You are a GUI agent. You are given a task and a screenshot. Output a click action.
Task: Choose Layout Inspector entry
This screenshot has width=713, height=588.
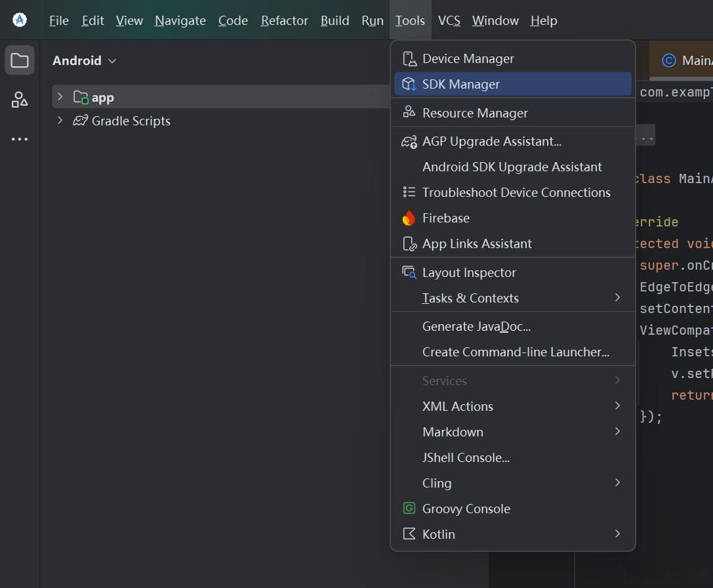512,272
